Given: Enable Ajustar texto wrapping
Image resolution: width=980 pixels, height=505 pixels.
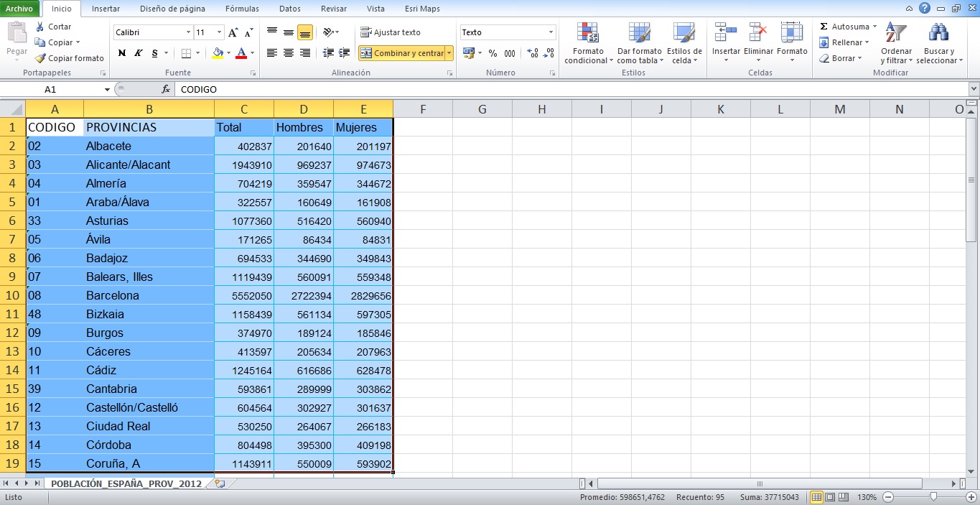Looking at the screenshot, I should point(392,32).
